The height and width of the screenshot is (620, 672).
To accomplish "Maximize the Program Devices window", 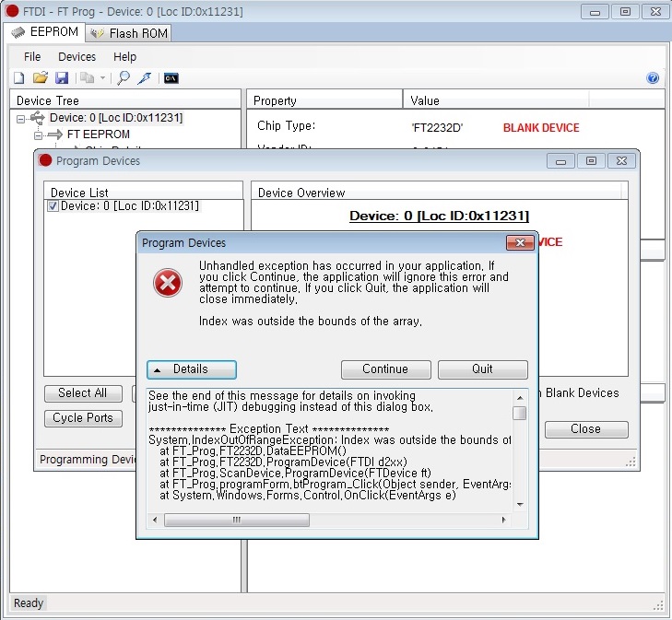I will [591, 161].
